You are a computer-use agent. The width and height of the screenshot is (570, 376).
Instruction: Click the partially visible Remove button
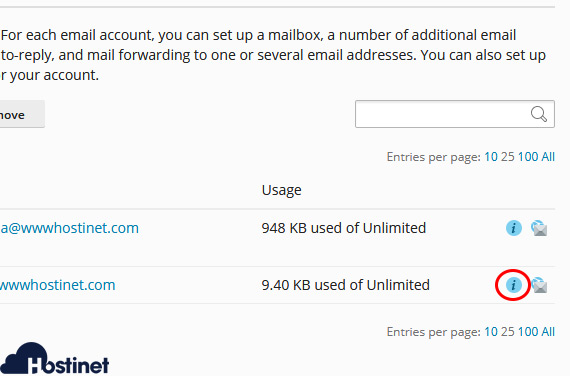coord(22,114)
